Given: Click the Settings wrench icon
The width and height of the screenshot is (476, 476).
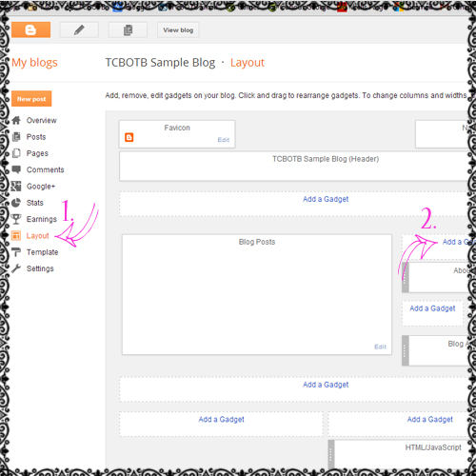Looking at the screenshot, I should click(16, 268).
